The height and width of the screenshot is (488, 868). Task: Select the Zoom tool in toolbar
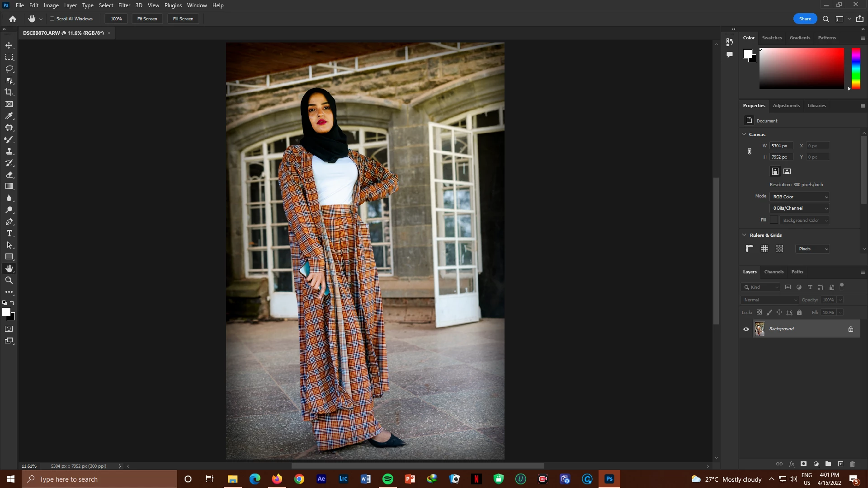[x=9, y=281]
